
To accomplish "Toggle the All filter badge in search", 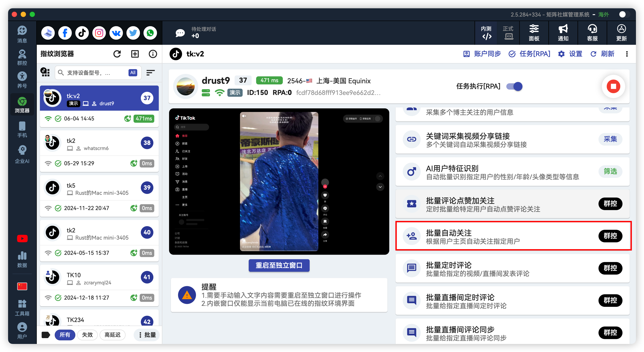I will (133, 73).
